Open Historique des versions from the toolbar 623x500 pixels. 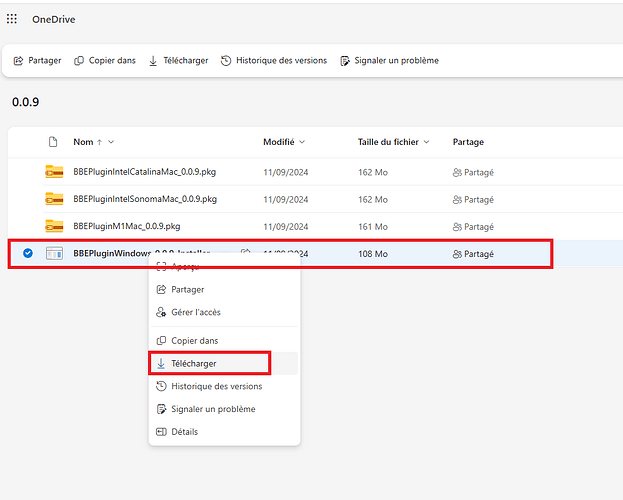[x=274, y=60]
